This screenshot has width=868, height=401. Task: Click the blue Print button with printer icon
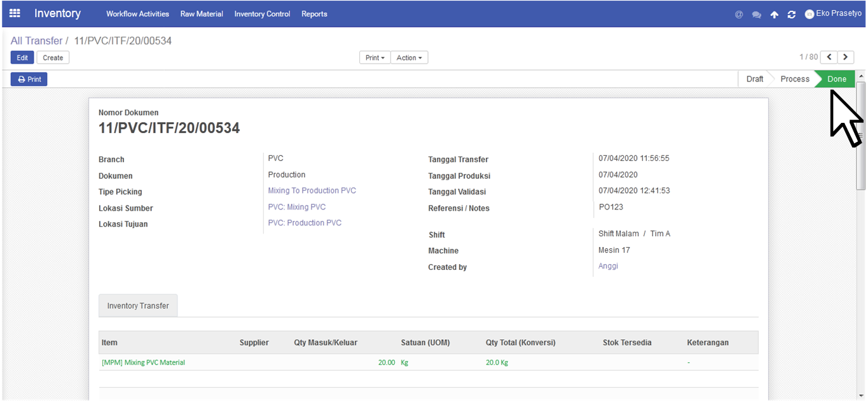[29, 80]
